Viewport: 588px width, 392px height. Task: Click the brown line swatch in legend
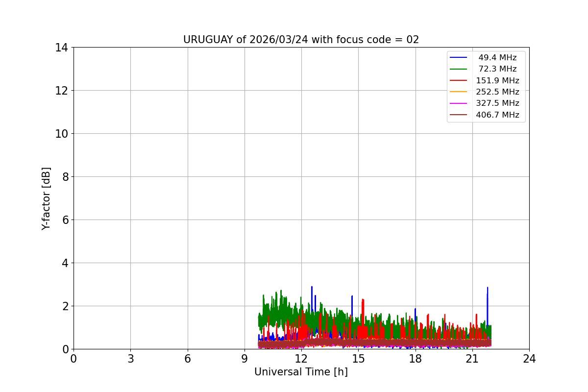pyautogui.click(x=459, y=115)
